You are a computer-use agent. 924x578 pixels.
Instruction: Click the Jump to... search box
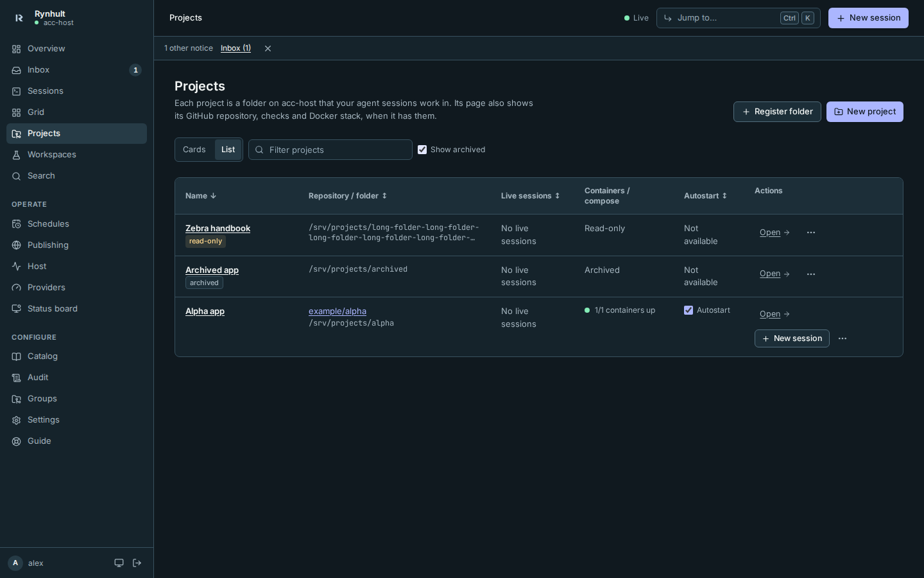click(x=738, y=18)
